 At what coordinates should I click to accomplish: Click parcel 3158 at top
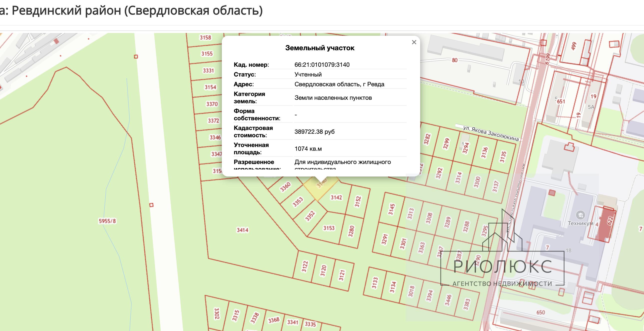click(x=205, y=38)
